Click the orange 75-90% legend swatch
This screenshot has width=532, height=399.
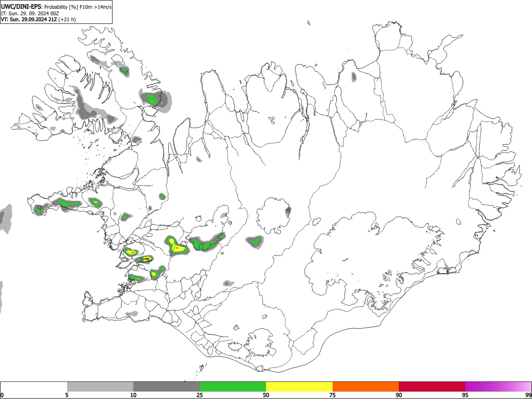pyautogui.click(x=366, y=387)
